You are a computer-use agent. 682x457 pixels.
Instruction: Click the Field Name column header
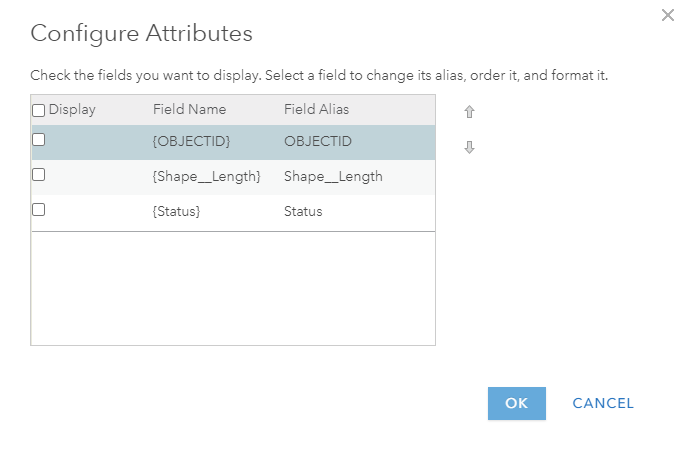pyautogui.click(x=189, y=110)
